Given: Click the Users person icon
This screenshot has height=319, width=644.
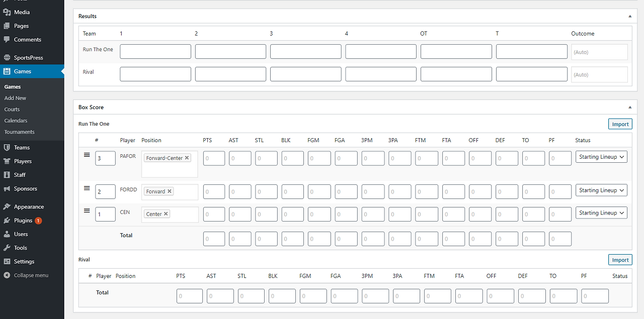Looking at the screenshot, I should 7,234.
